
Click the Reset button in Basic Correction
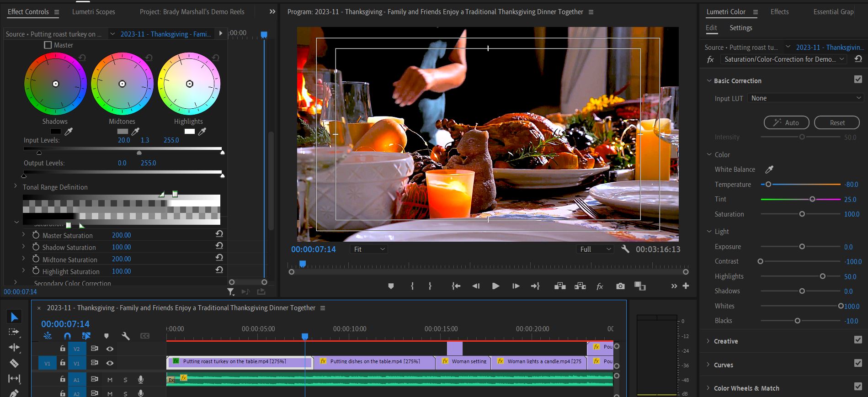click(837, 122)
